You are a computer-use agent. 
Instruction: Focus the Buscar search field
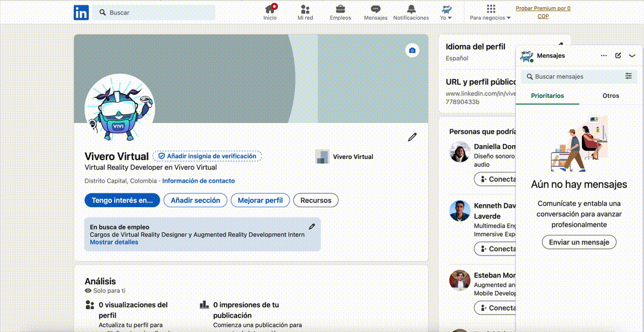[154, 13]
